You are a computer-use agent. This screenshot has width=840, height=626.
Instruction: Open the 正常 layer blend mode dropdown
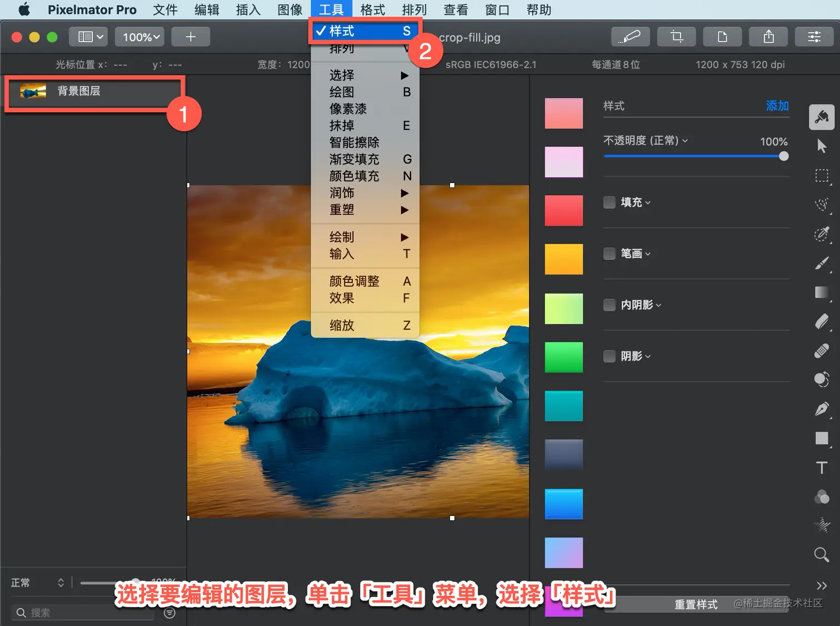(38, 583)
